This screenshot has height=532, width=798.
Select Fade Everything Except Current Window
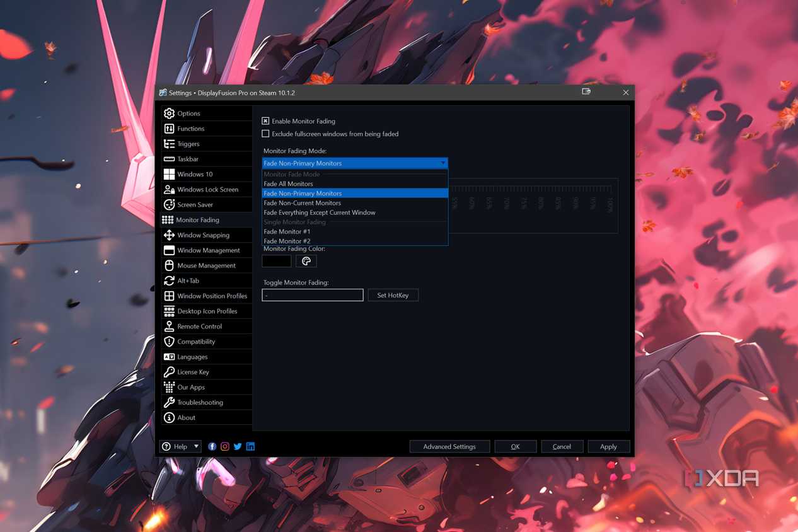click(x=355, y=212)
